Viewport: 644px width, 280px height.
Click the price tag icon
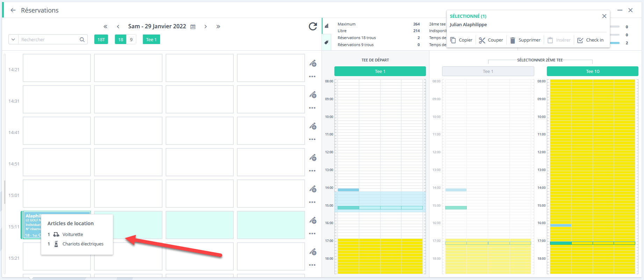coord(326,42)
